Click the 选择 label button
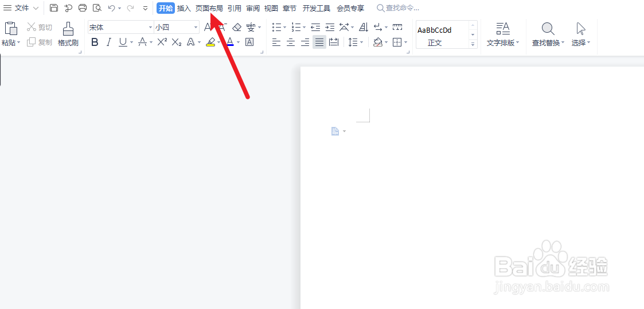644x309 pixels. click(581, 43)
